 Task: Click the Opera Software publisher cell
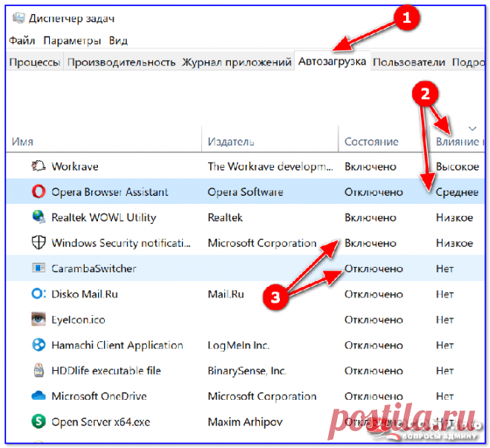pos(245,191)
